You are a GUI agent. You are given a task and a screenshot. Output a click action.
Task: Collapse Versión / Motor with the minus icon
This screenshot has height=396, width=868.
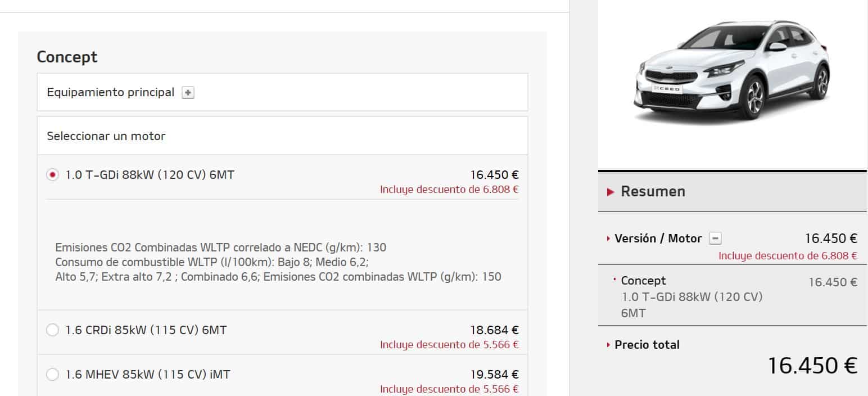(x=715, y=238)
